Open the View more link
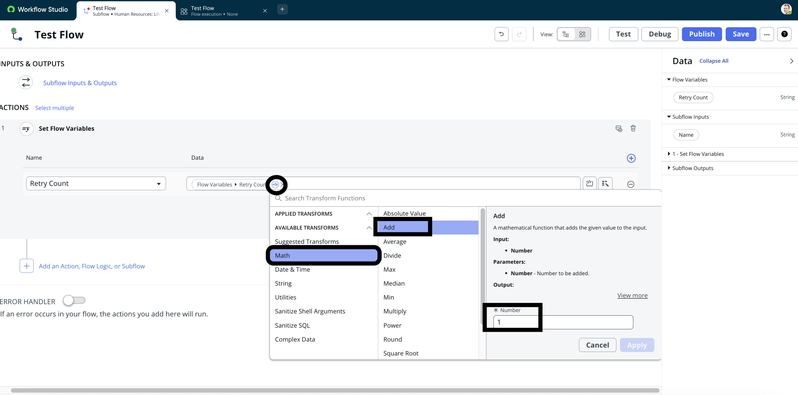Viewport: 798px width, 395px height. pos(632,296)
